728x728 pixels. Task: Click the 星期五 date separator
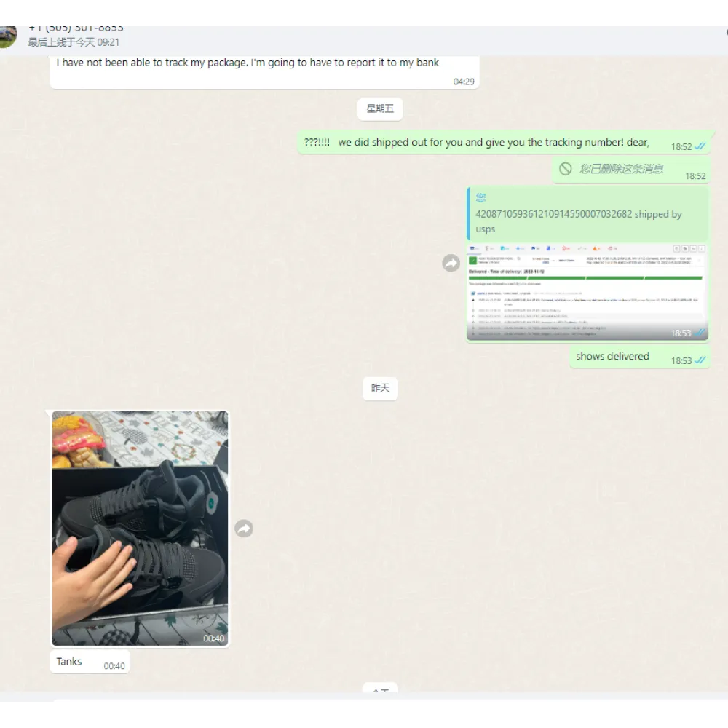pyautogui.click(x=380, y=109)
